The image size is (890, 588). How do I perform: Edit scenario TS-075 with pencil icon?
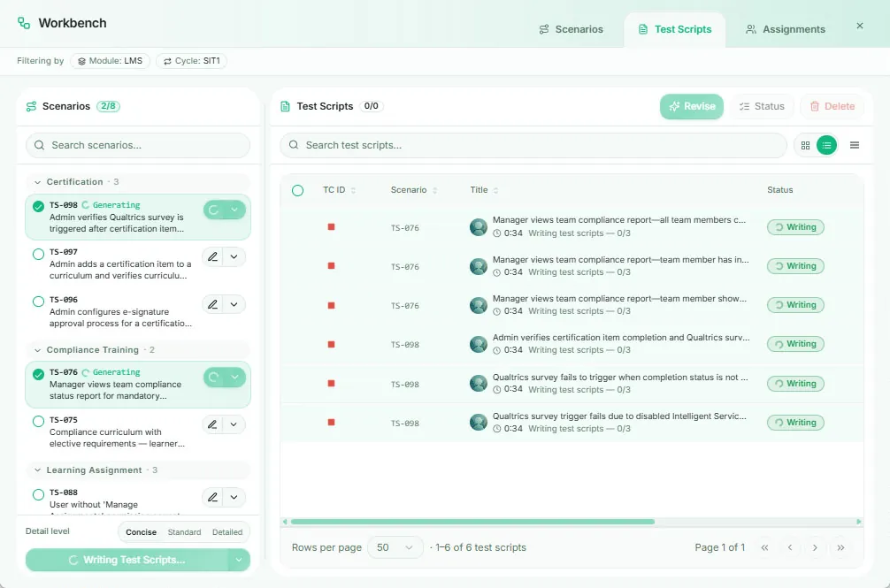212,424
